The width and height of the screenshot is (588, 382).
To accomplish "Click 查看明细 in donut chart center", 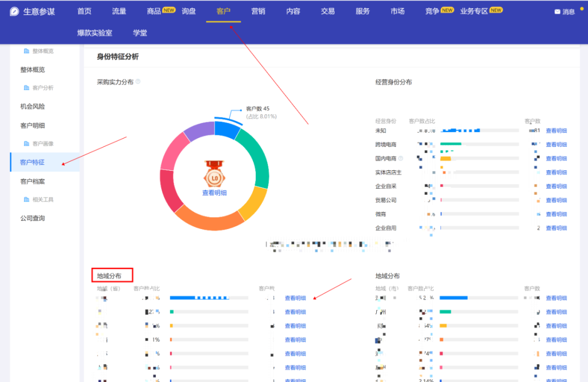I will pyautogui.click(x=214, y=193).
